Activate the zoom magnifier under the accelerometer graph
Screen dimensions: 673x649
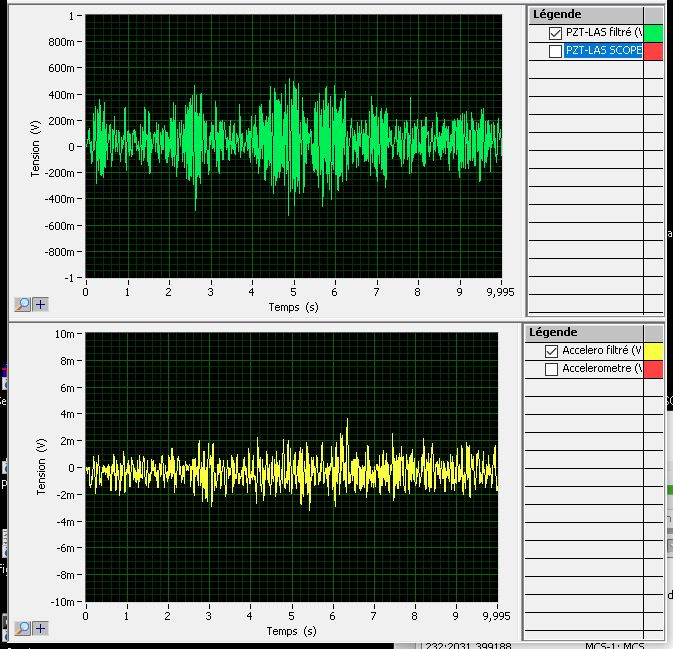[22, 629]
